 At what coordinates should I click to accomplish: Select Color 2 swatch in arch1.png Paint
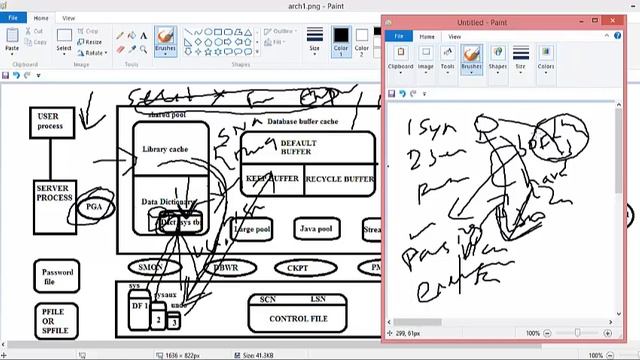362,42
